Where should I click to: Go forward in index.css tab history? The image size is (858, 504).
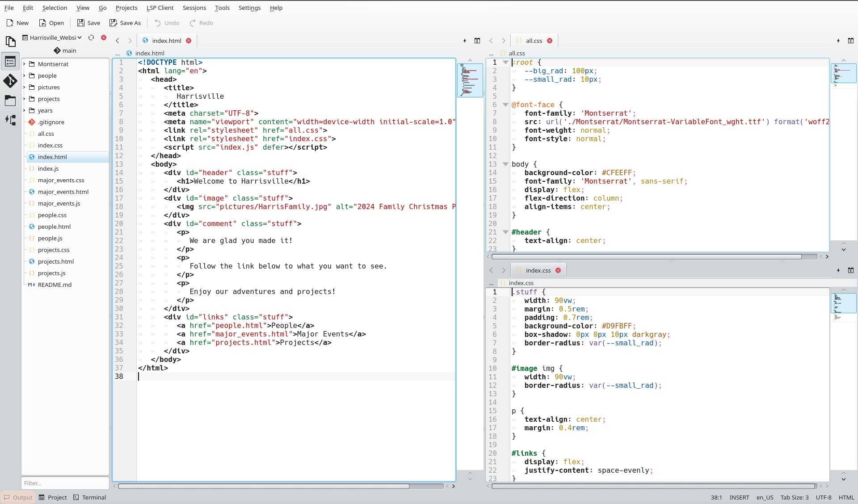point(504,270)
